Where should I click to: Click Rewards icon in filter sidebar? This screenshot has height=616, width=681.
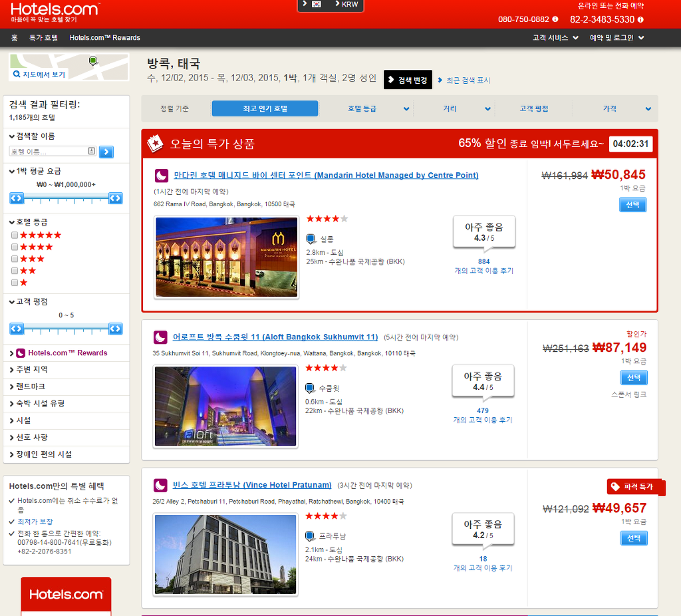point(21,353)
